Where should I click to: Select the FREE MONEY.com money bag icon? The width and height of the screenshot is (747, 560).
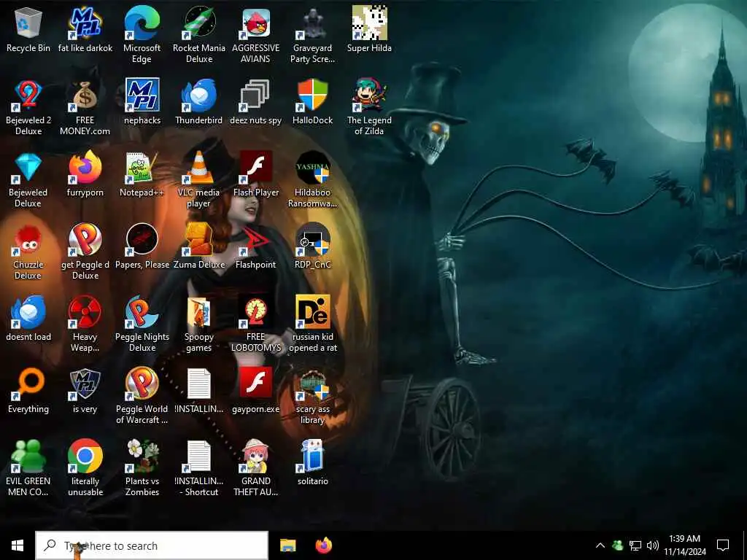click(85, 96)
